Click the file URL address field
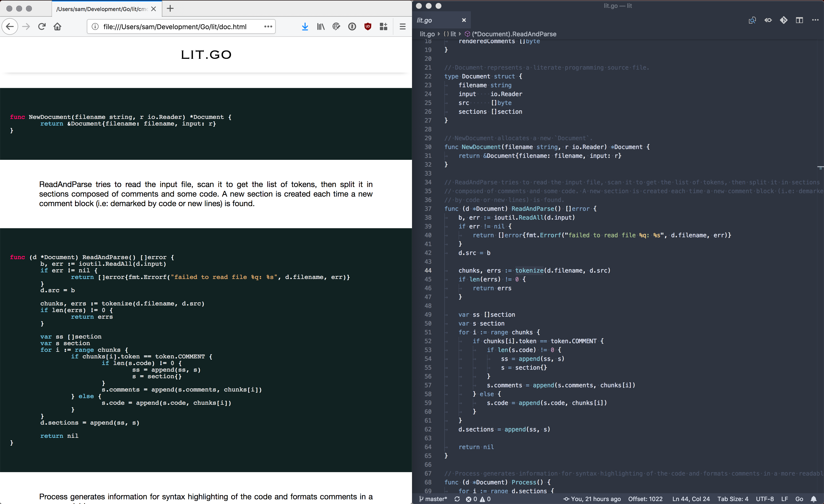The height and width of the screenshot is (504, 824). pos(175,27)
